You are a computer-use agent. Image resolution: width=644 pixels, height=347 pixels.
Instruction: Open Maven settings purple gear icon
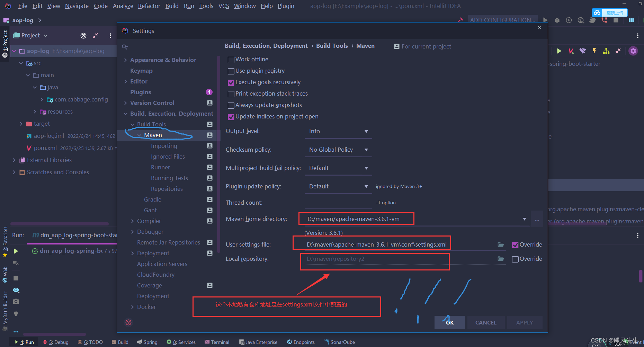(633, 51)
